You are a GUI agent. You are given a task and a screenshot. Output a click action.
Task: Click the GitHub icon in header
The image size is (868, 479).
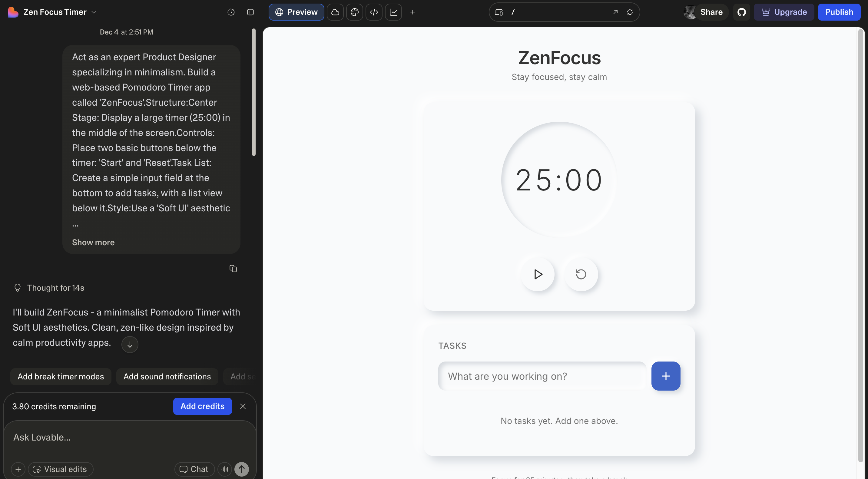741,12
